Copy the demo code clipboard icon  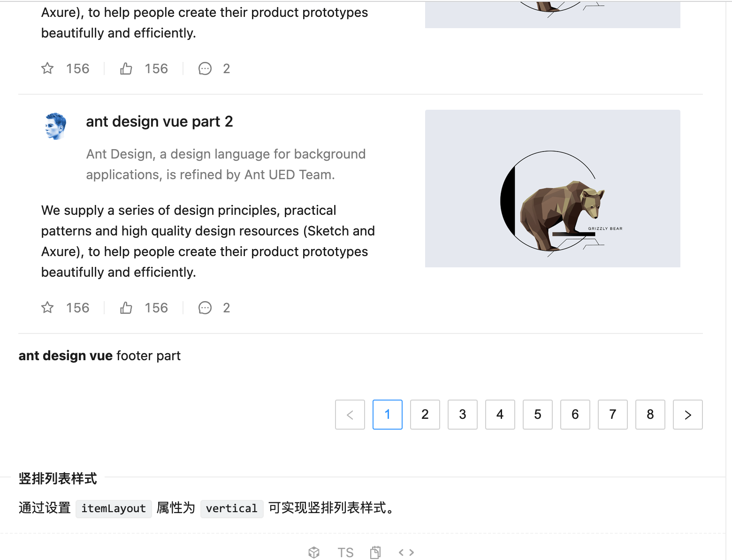coord(375,552)
